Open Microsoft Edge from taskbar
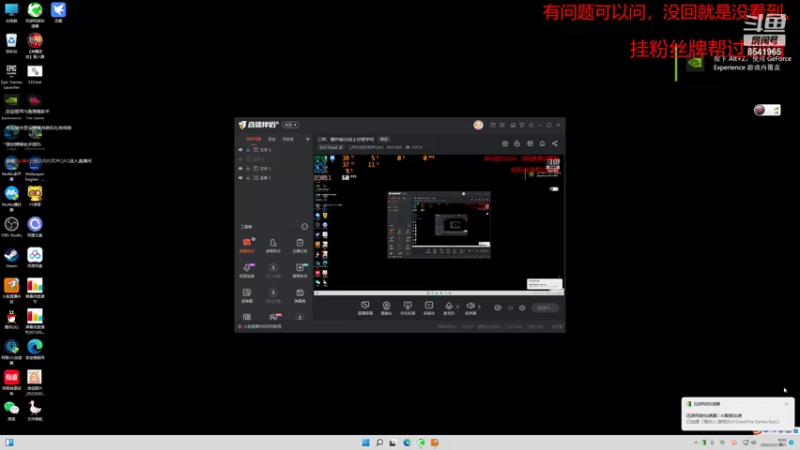 point(407,442)
